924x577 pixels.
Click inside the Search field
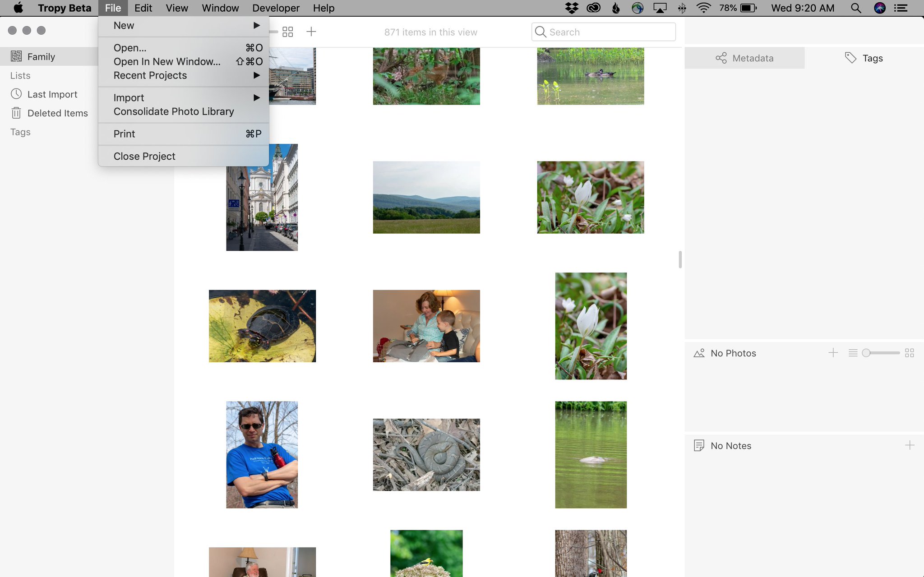[x=603, y=32]
